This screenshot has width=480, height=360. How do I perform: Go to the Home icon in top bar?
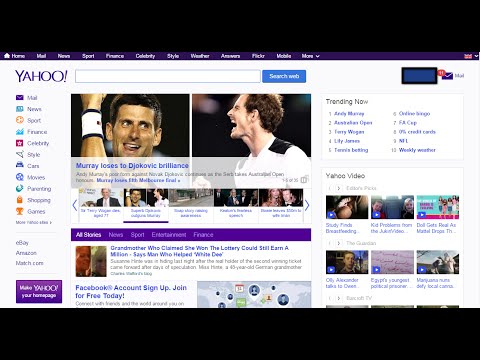7,56
